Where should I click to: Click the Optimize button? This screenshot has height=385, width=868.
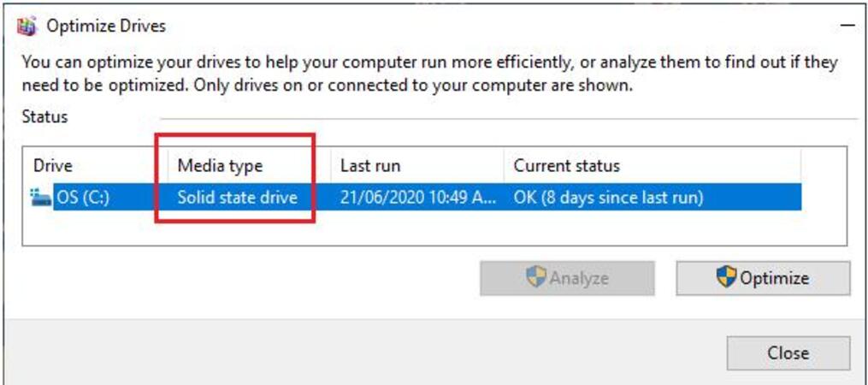(763, 278)
